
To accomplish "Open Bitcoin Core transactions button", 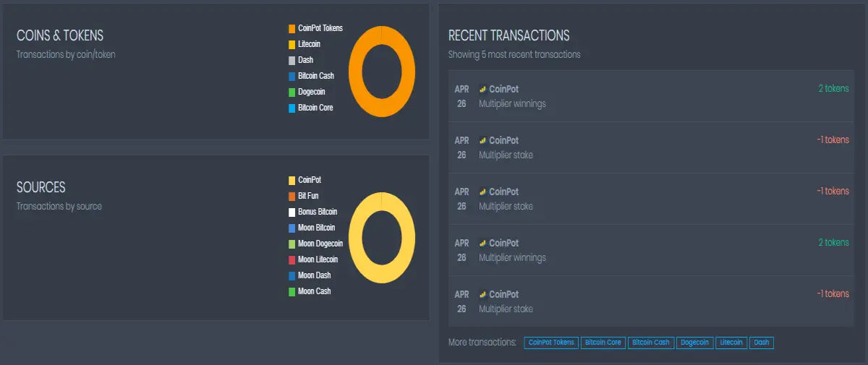I will 603,343.
